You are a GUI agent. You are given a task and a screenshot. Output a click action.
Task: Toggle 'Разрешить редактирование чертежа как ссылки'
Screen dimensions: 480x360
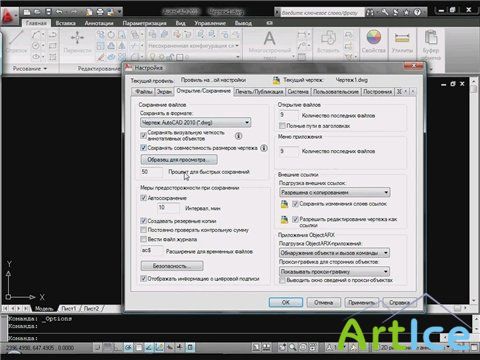pyautogui.click(x=295, y=219)
